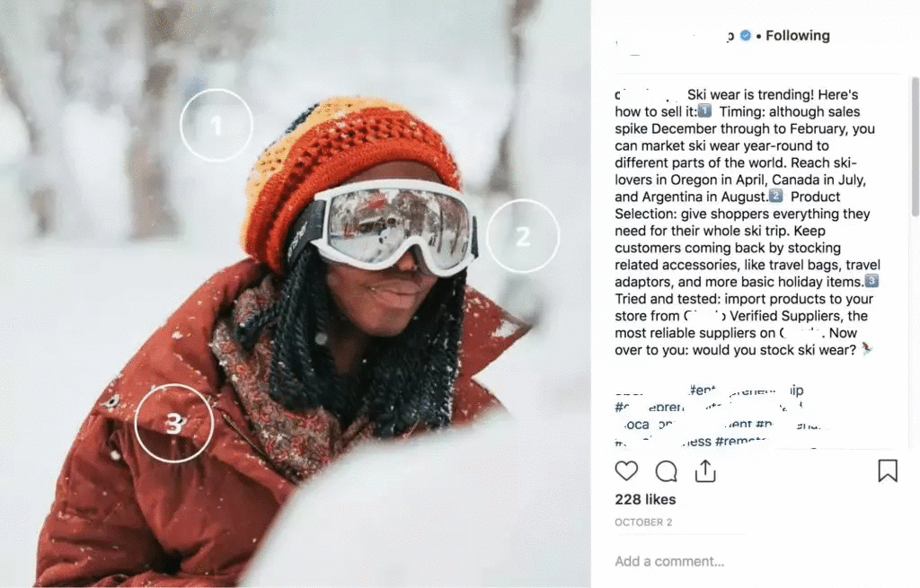This screenshot has width=920, height=588.
Task: Open comments via the speech bubble icon
Action: 666,470
